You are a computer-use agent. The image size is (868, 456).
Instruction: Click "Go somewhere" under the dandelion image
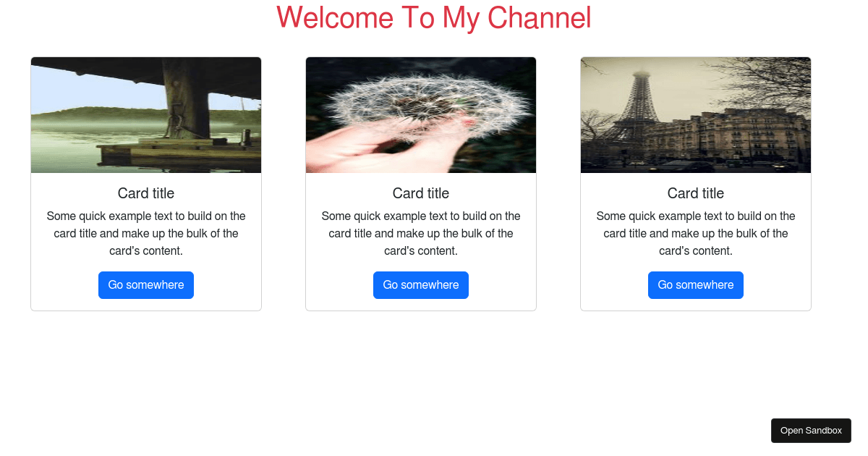click(421, 285)
